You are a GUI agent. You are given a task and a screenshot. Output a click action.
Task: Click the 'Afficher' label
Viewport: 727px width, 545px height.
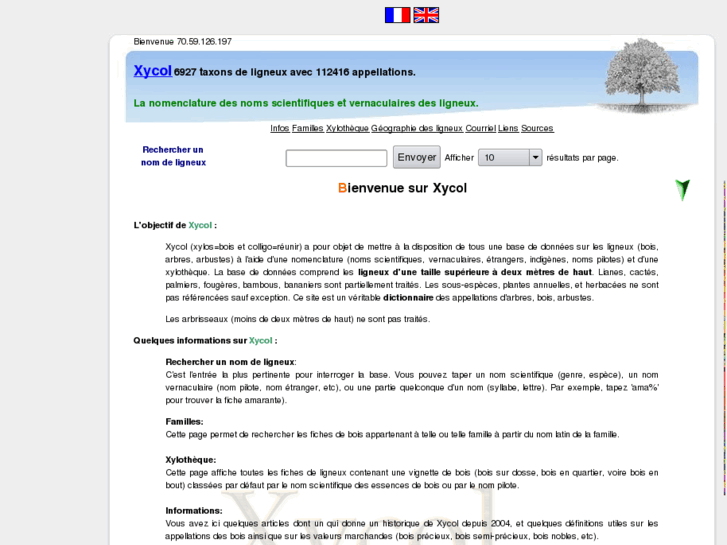point(459,158)
